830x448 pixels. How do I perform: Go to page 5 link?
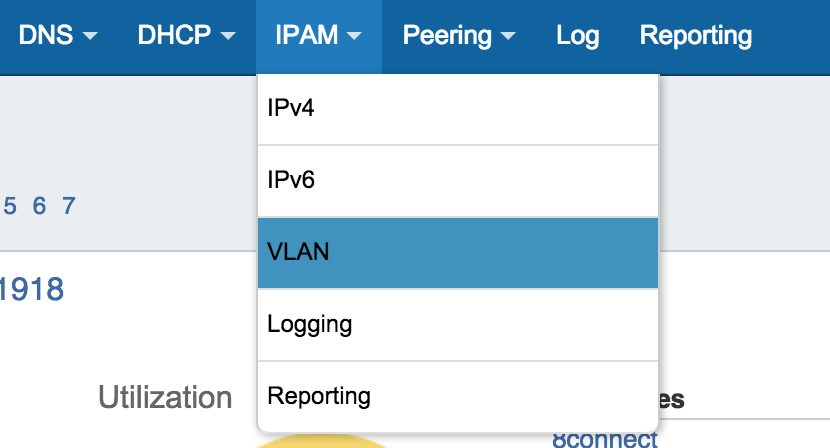11,206
